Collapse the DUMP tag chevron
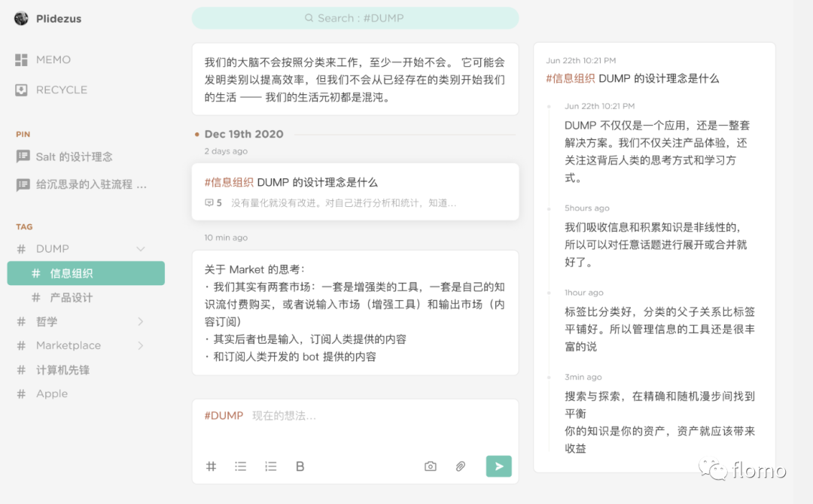 (141, 249)
